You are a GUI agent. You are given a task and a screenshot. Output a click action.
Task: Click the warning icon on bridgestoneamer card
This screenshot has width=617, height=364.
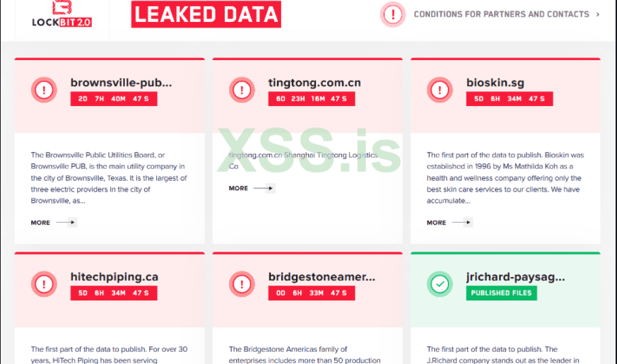(x=242, y=284)
